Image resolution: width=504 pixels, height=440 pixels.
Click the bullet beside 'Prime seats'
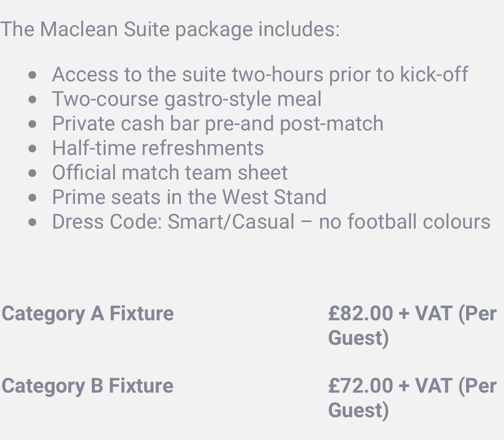pos(32,198)
